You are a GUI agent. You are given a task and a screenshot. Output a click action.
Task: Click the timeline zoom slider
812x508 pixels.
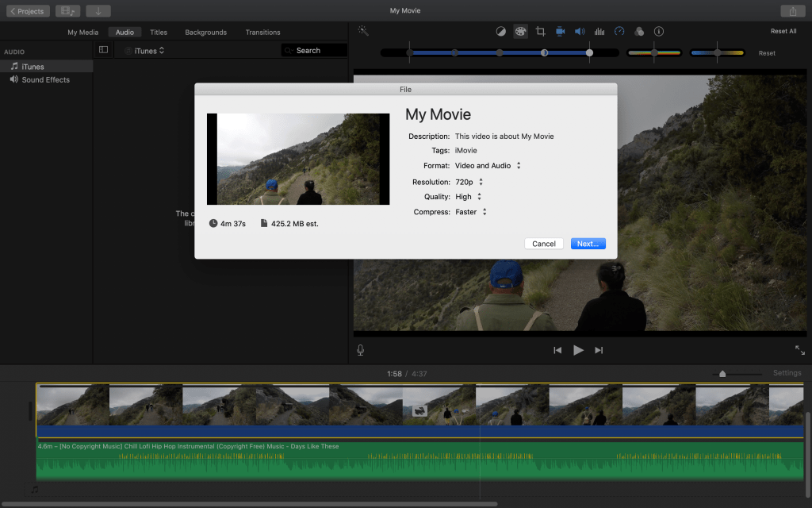[x=722, y=374]
